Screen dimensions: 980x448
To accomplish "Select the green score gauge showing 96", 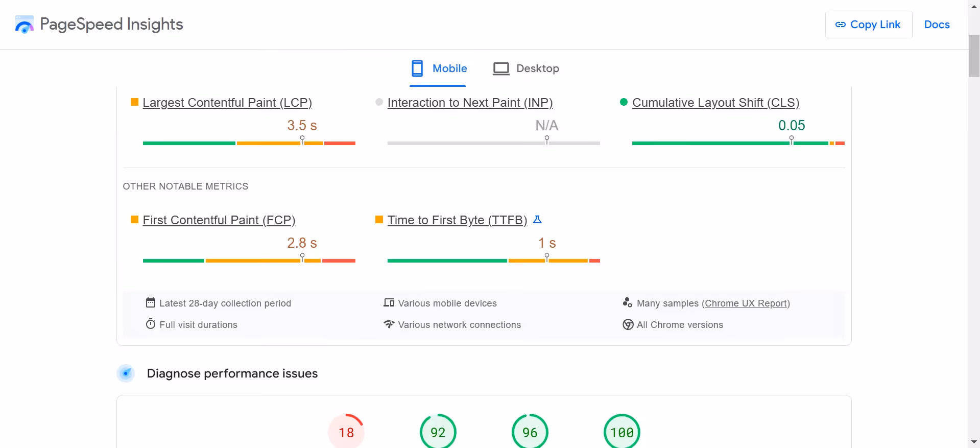I will [530, 432].
